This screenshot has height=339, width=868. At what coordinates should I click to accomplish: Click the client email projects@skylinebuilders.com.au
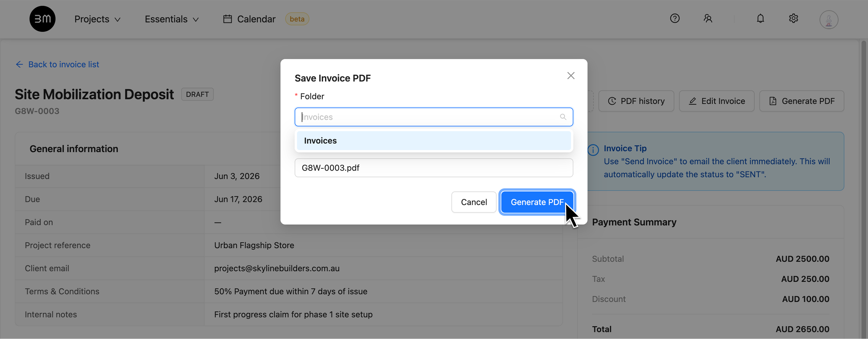click(277, 268)
